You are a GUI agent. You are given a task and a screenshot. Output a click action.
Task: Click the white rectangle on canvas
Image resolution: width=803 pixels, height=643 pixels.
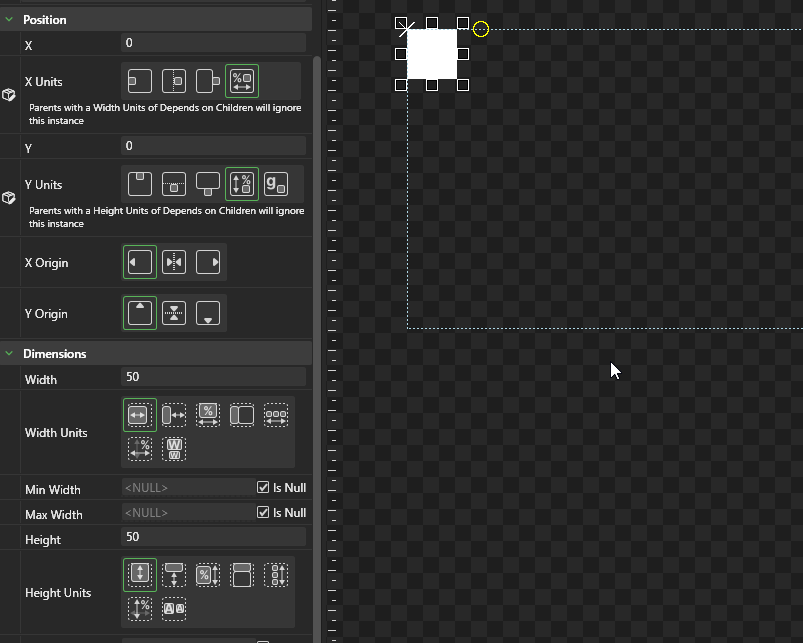click(x=432, y=54)
